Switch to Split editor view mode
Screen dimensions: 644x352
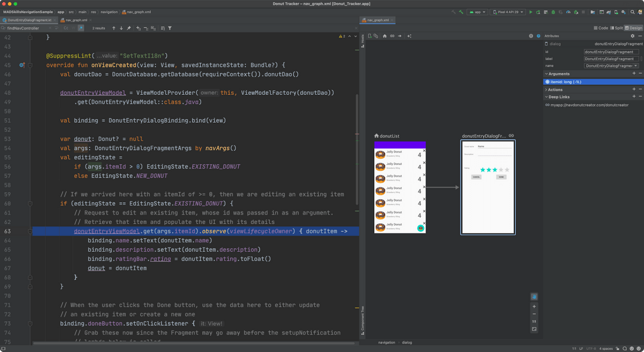618,28
